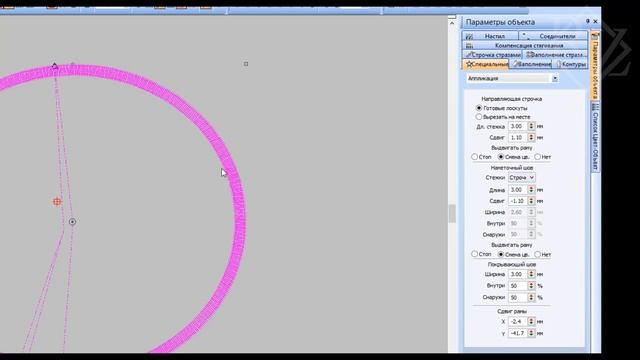
Task: Adjust the Сдвиг рамы X spinner
Action: coord(531,322)
